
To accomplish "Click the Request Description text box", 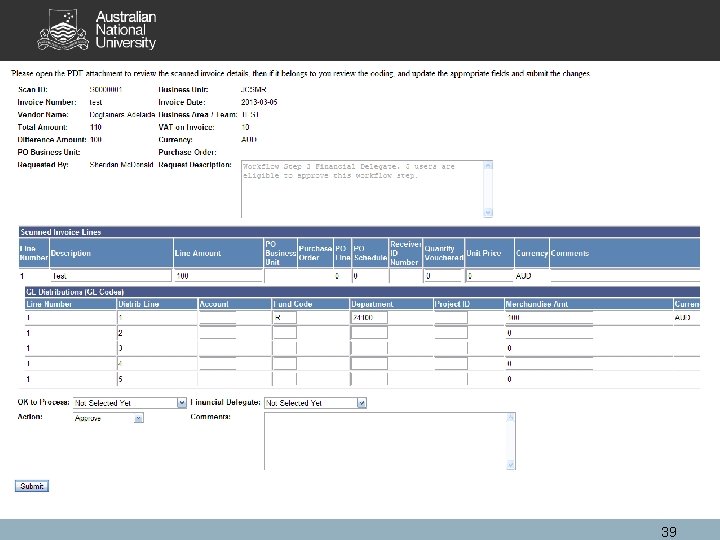I will click(367, 189).
